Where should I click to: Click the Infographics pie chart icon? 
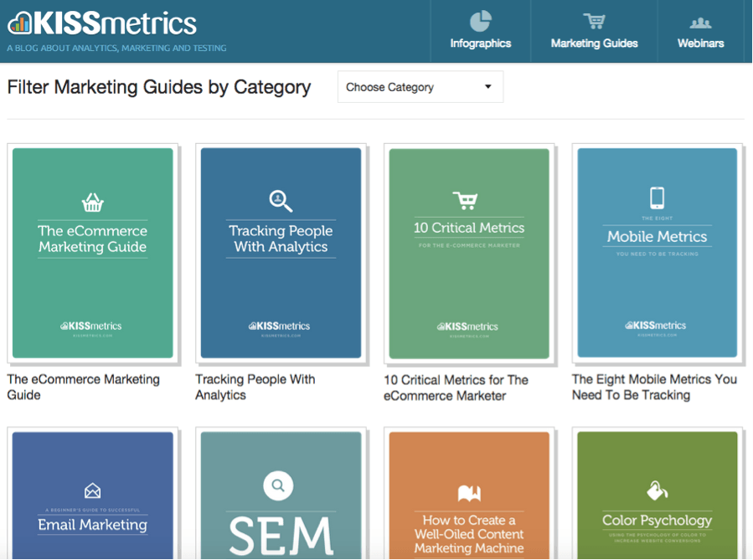tap(480, 21)
